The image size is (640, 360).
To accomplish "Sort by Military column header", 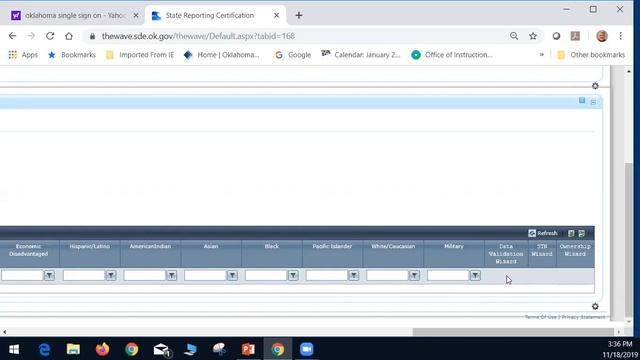I will (454, 247).
